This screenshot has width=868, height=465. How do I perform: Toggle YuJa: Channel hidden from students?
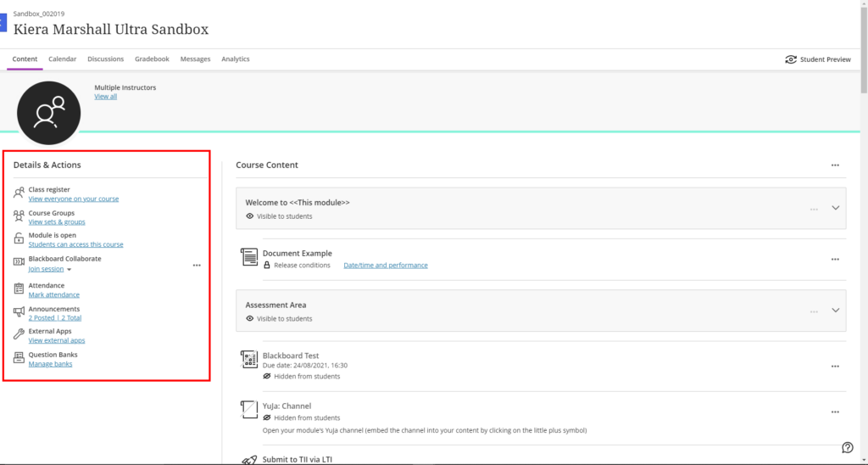pos(302,417)
